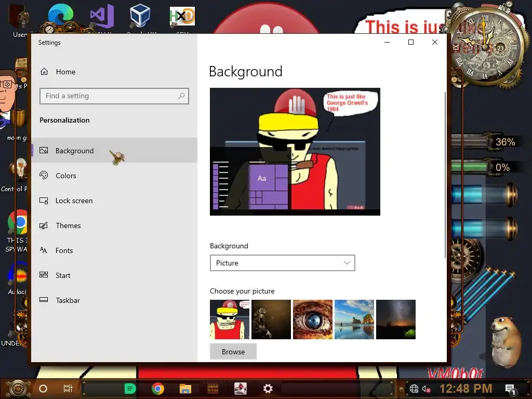
Task: Choose the dark steampunk figure picture thumbnail
Action: (x=271, y=320)
